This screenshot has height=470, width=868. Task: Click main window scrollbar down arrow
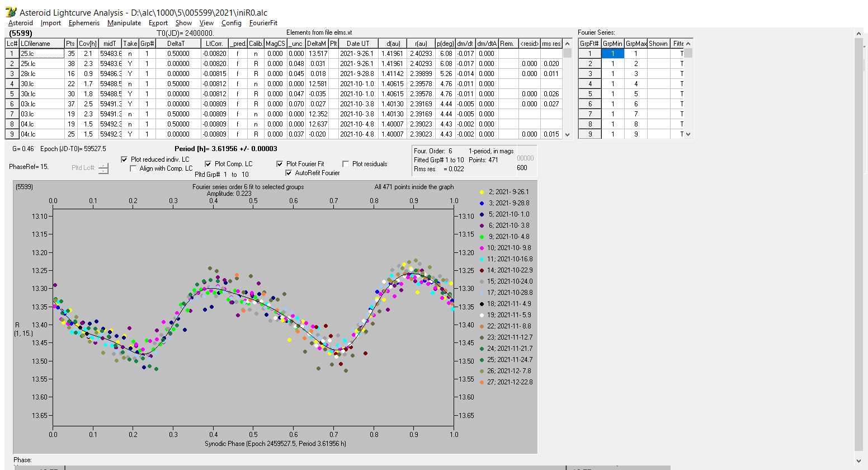pos(859,460)
